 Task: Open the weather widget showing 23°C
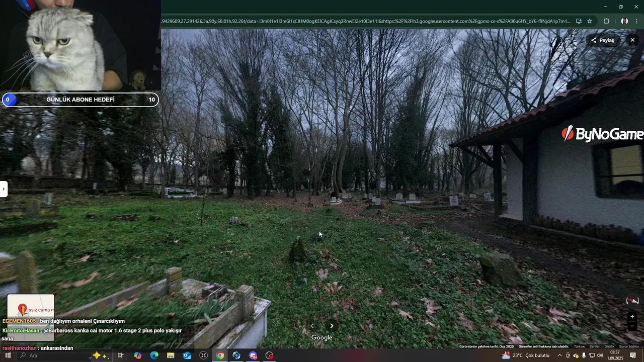coord(526,355)
